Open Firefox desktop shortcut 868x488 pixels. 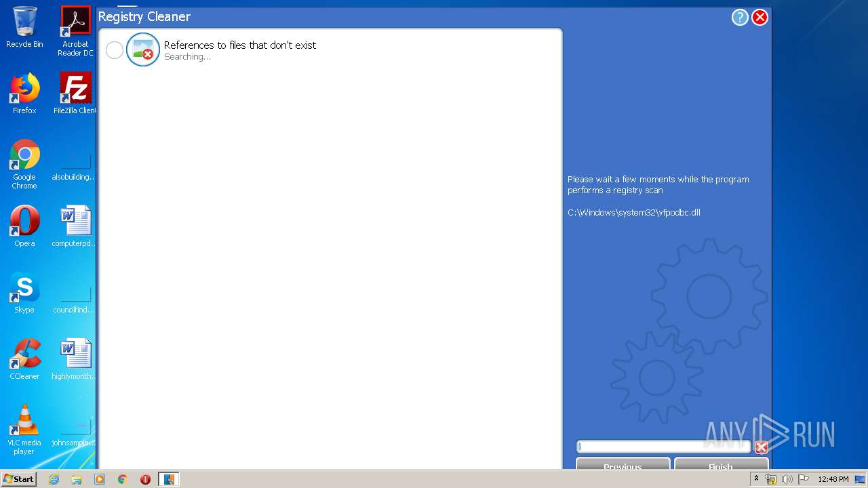[24, 94]
